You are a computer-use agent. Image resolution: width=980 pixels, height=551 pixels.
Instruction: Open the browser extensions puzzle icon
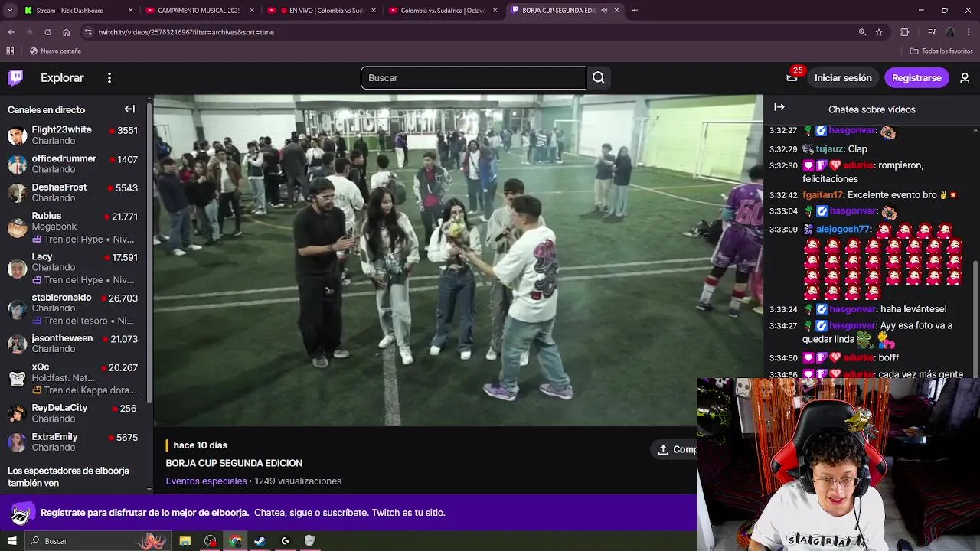click(905, 32)
